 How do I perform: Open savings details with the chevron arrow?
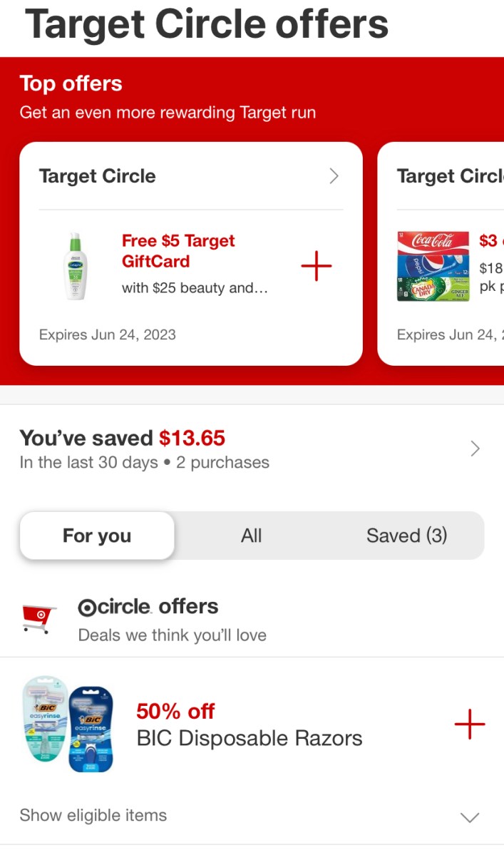475,449
